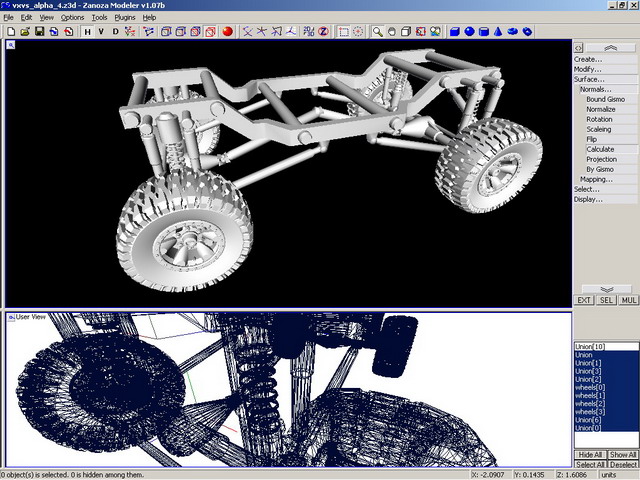Click the Save floppy disk icon
Viewport: 640px width, 480px height.
(x=39, y=32)
